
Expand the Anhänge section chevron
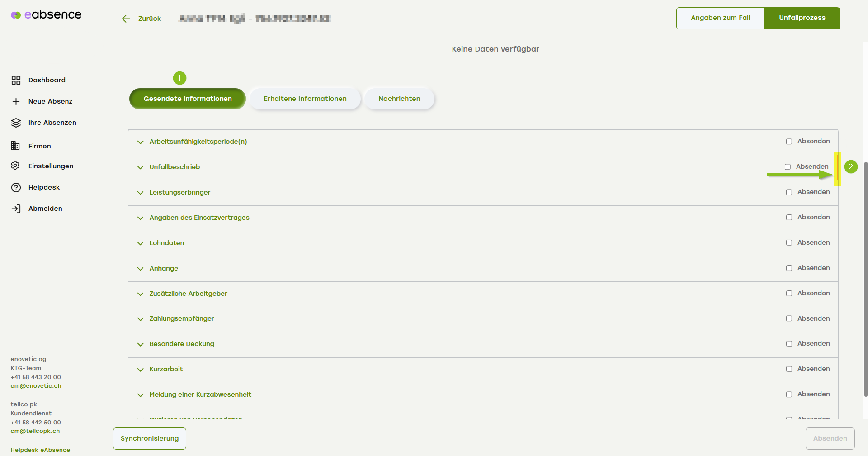click(141, 269)
